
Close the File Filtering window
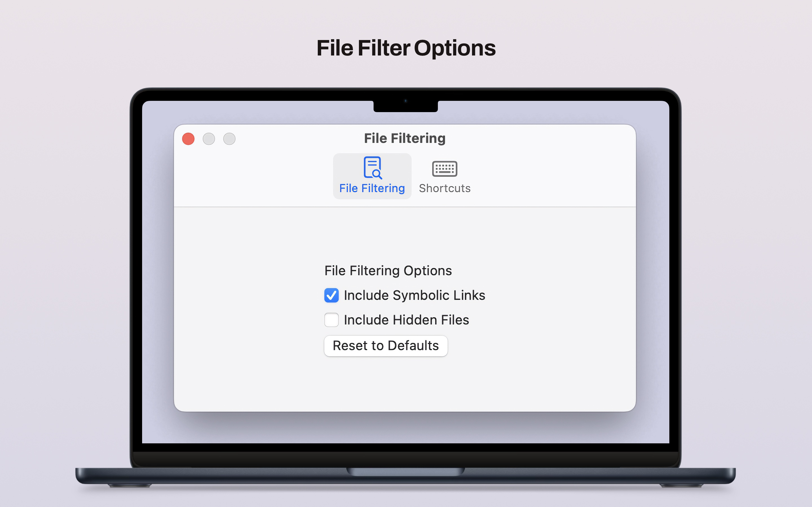click(x=188, y=139)
